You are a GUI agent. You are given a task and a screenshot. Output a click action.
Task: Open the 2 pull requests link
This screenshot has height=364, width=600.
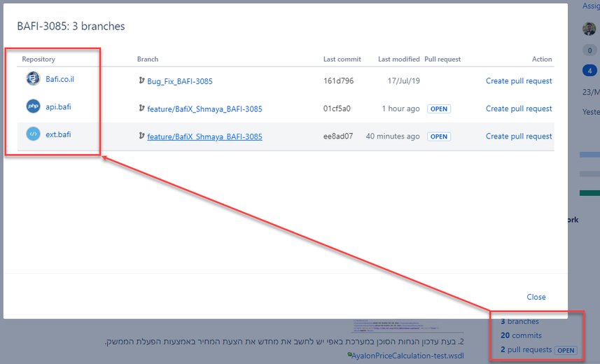point(526,350)
